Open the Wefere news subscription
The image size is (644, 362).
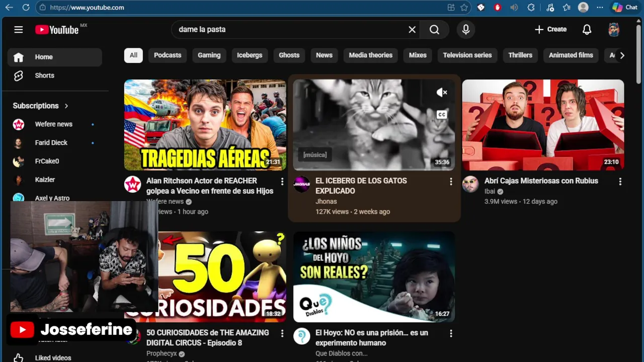(55, 124)
